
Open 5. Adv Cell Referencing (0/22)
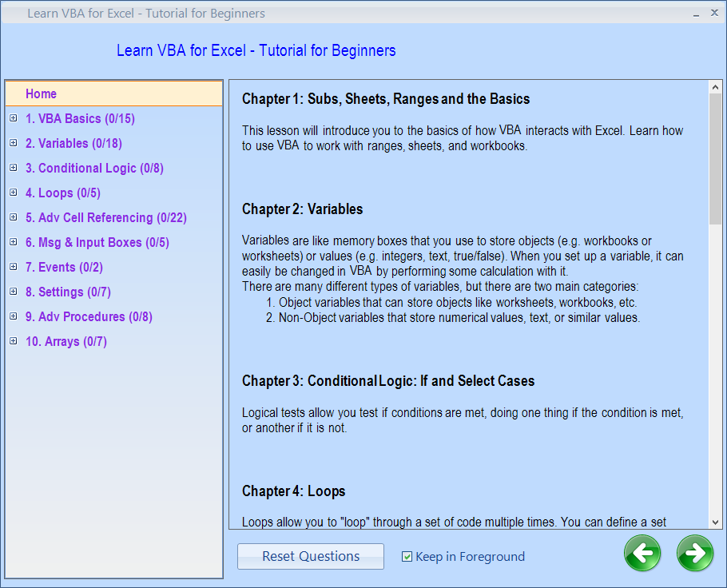pyautogui.click(x=105, y=217)
